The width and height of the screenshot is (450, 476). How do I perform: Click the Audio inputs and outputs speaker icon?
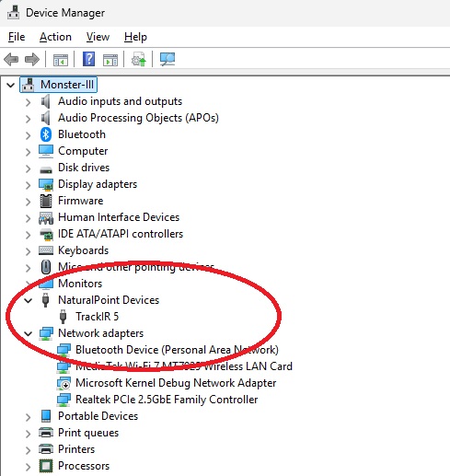[46, 101]
